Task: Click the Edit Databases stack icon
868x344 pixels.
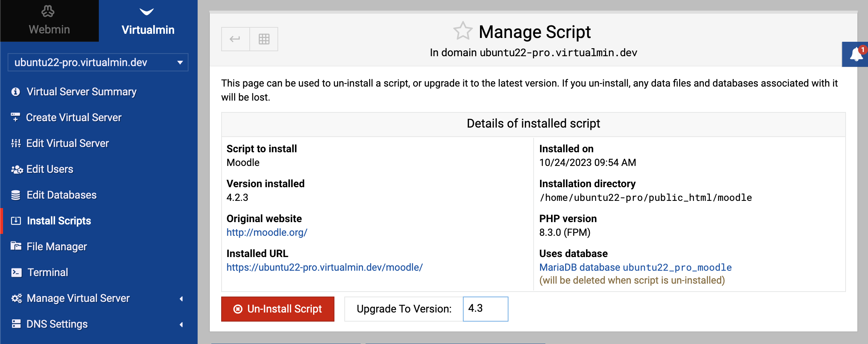Action: 16,195
